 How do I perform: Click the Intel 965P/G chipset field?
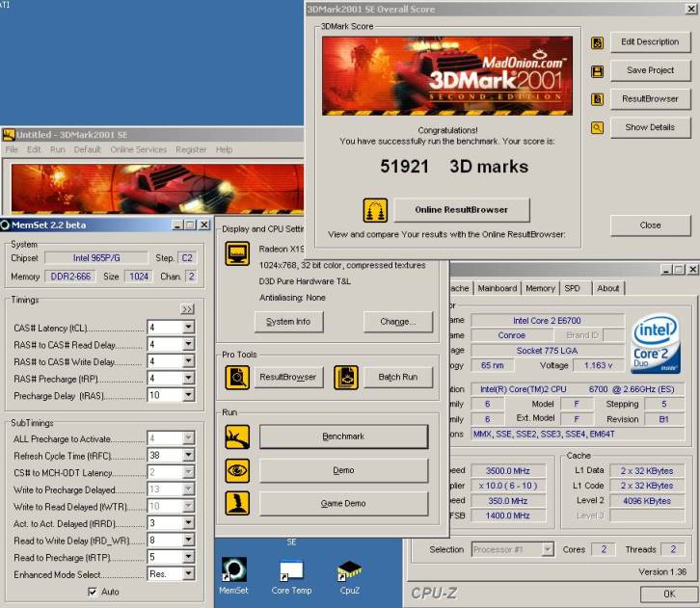(96, 258)
